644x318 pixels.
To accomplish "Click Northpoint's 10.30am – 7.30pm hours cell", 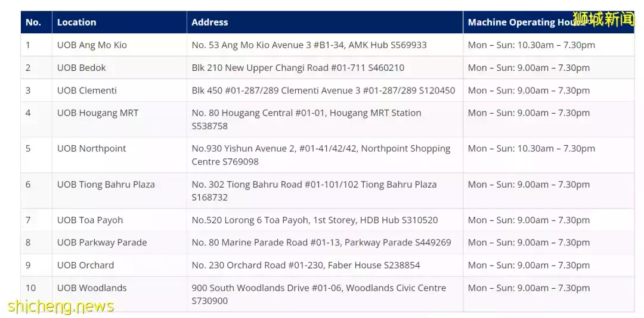I will pos(549,155).
